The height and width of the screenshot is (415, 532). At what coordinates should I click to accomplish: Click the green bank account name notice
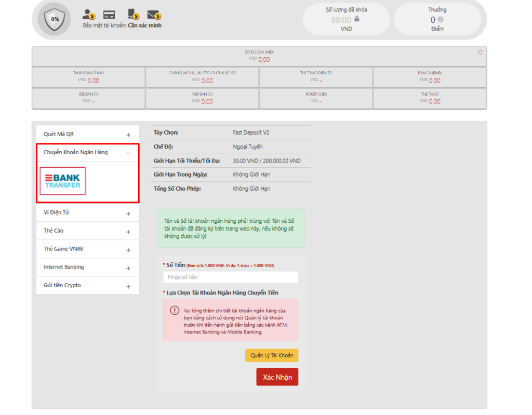[230, 229]
